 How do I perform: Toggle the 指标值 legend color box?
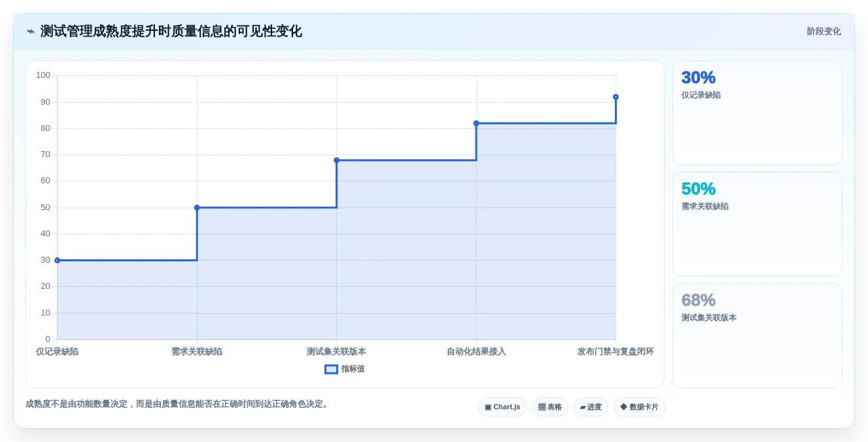coord(331,369)
